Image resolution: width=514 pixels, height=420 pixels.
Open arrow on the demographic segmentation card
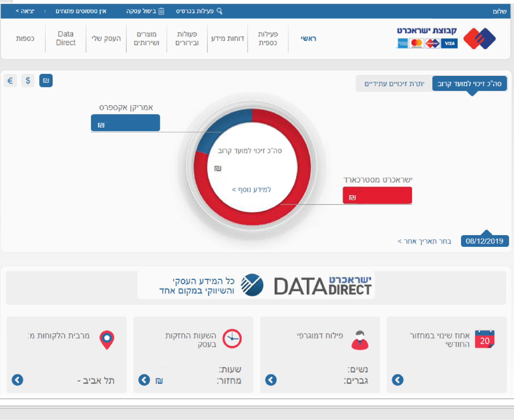[x=271, y=380]
